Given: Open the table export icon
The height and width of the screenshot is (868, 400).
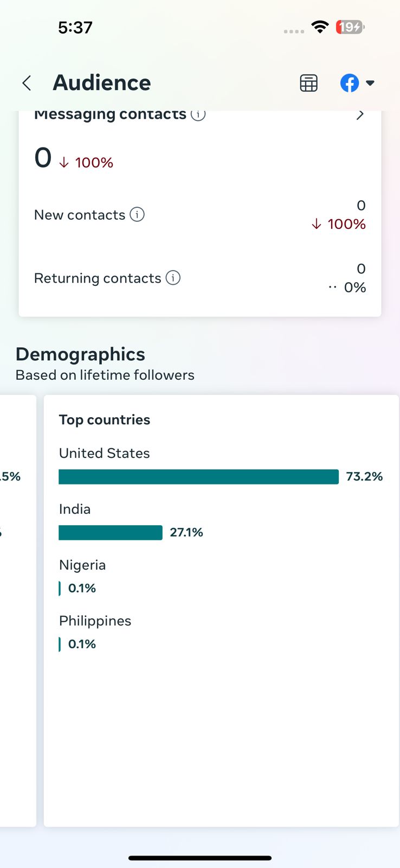Looking at the screenshot, I should tap(308, 83).
